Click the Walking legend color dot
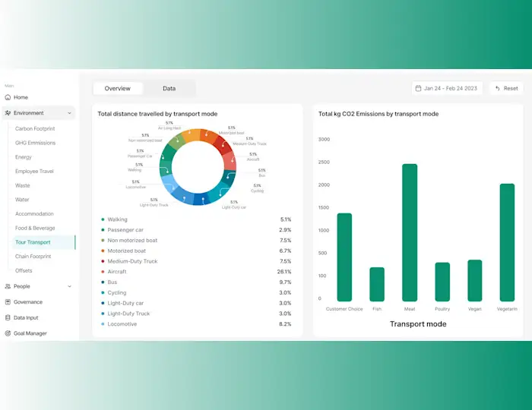The height and width of the screenshot is (410, 532). (103, 219)
